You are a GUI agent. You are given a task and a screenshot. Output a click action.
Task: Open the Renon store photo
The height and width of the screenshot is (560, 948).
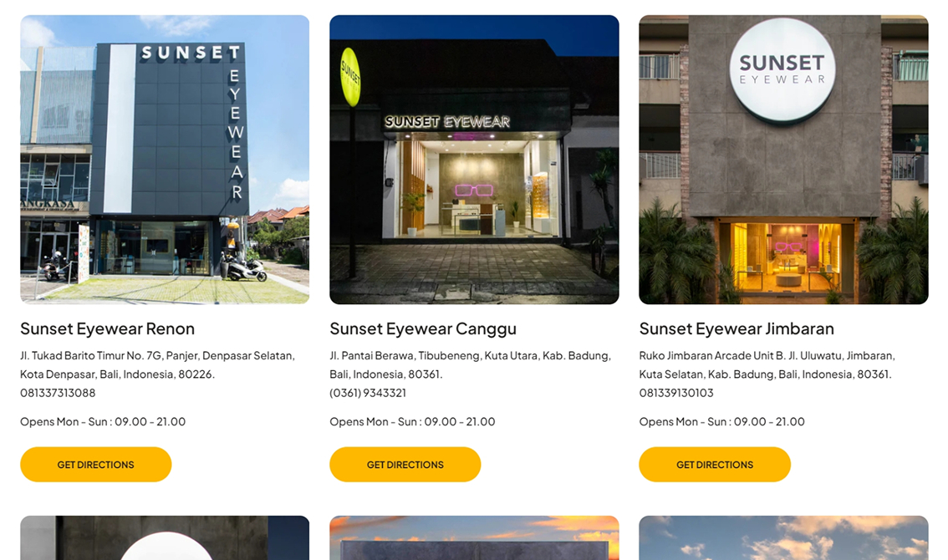pos(165,160)
